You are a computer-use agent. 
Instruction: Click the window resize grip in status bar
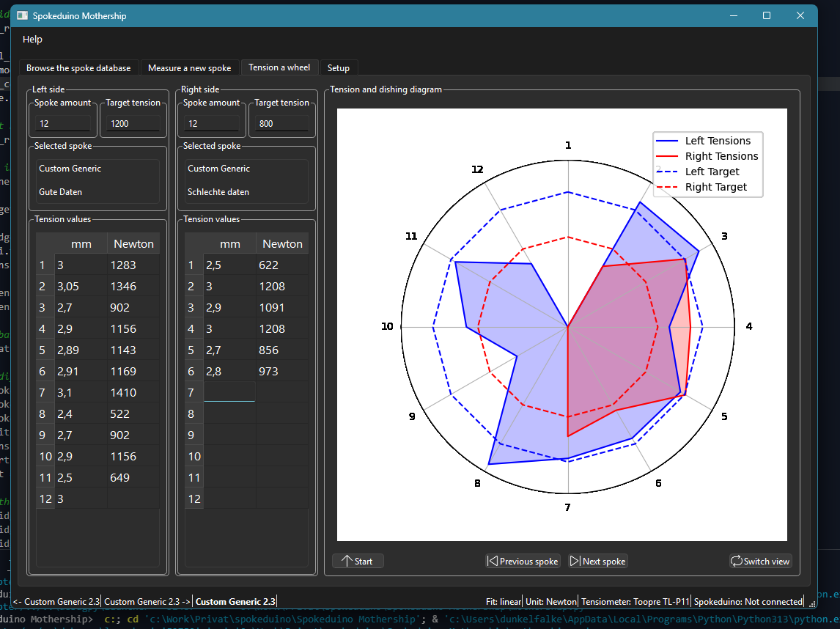point(811,603)
